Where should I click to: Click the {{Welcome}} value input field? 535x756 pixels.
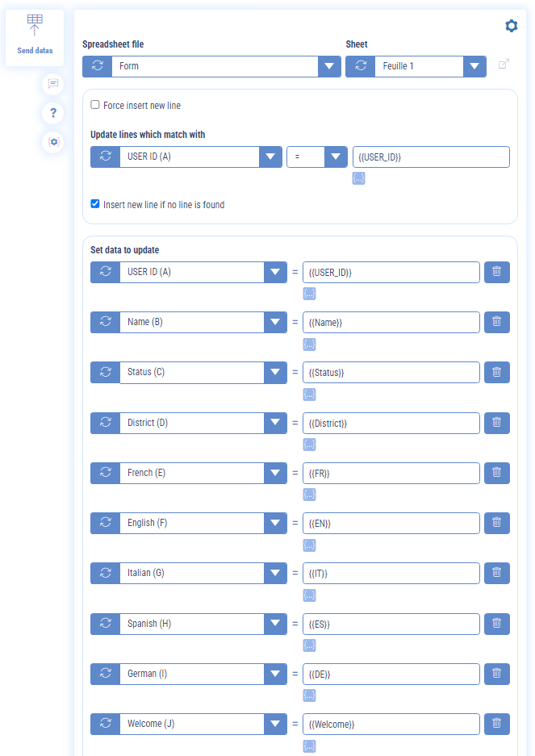click(391, 724)
